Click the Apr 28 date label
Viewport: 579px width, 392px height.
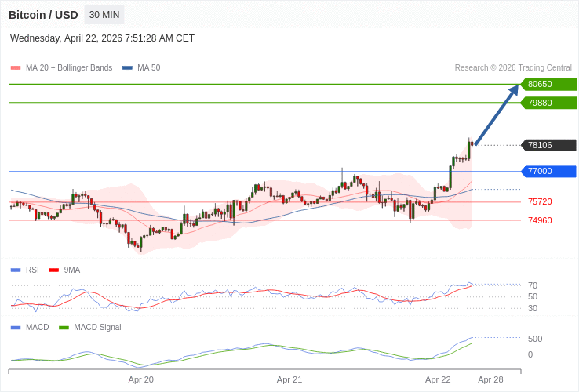tap(491, 379)
